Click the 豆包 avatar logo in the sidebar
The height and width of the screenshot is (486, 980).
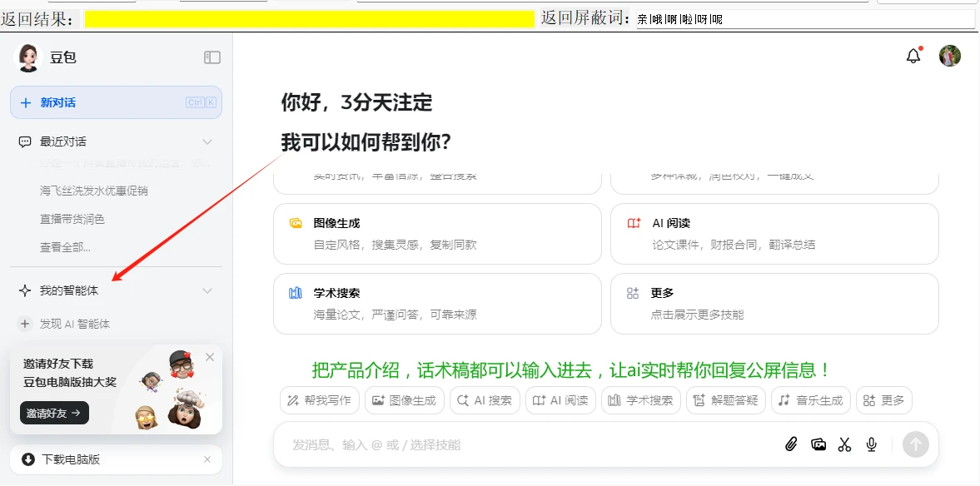point(27,57)
